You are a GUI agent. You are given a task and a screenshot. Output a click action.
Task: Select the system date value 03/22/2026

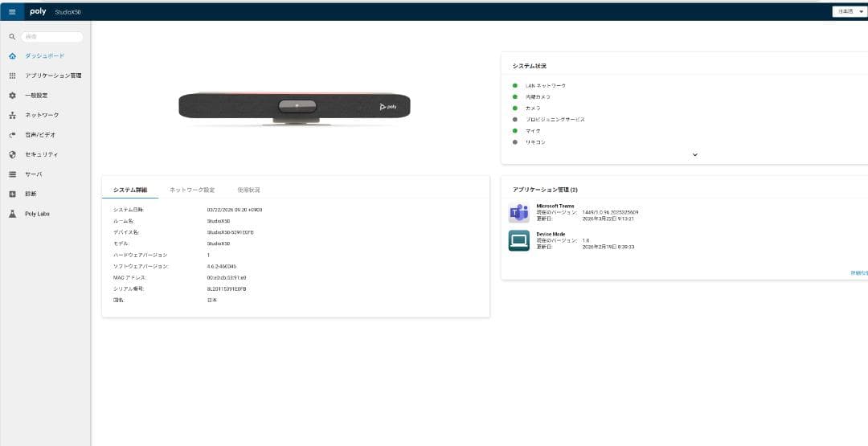tap(235, 210)
